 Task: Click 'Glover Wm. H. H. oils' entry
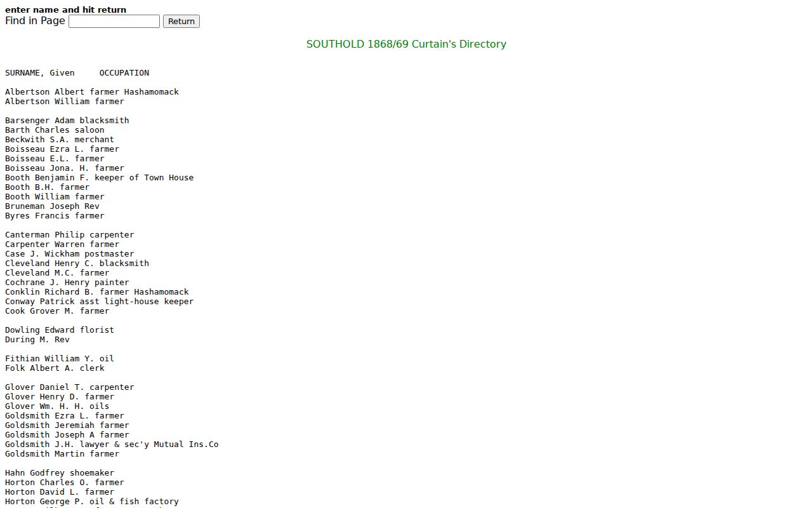pos(57,406)
